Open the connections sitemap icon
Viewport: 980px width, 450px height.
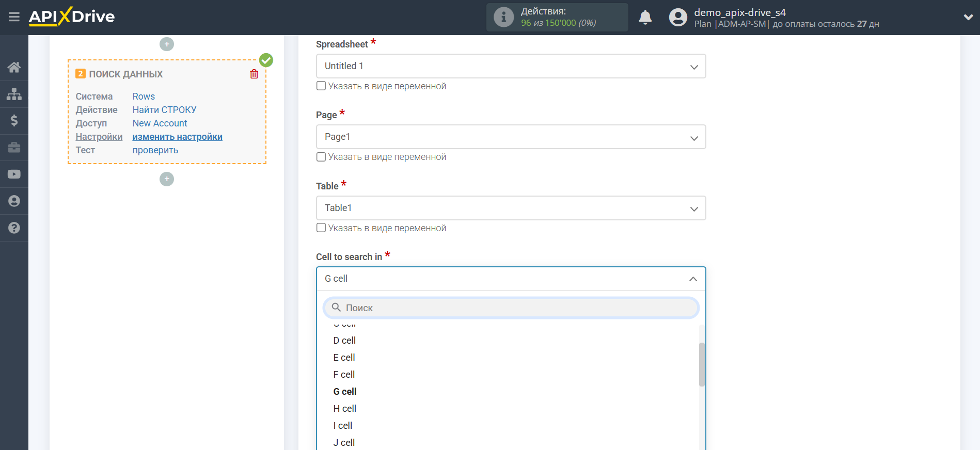coord(14,94)
